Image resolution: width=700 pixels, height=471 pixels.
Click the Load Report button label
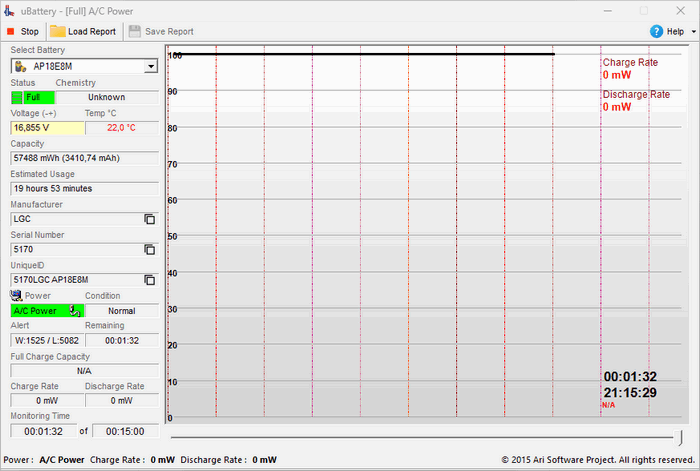tap(92, 31)
